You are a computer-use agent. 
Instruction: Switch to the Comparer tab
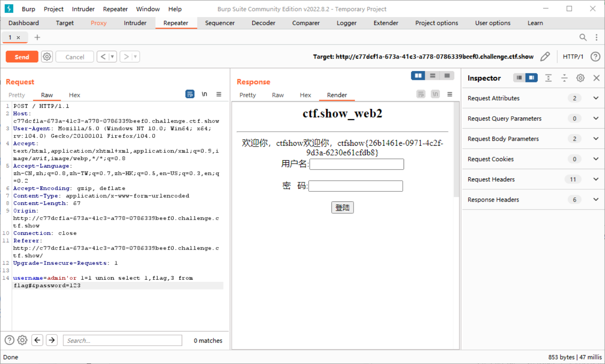tap(306, 23)
